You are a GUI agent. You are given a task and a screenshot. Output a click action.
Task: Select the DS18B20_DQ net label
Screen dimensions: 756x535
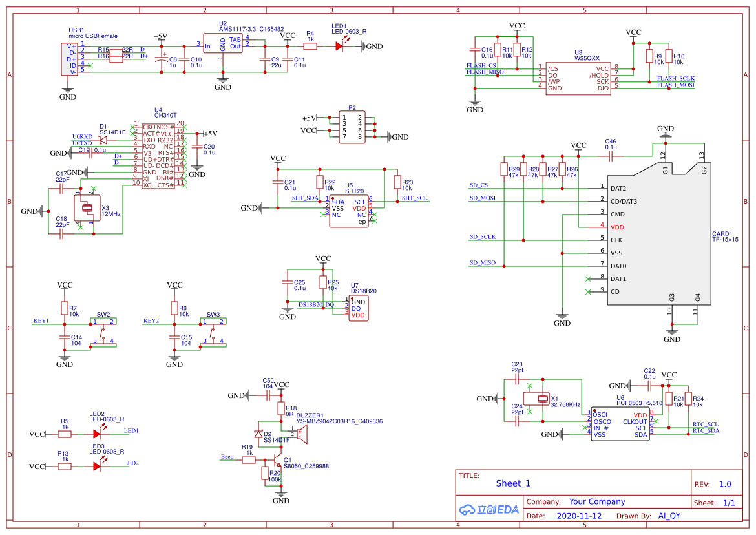click(x=316, y=304)
